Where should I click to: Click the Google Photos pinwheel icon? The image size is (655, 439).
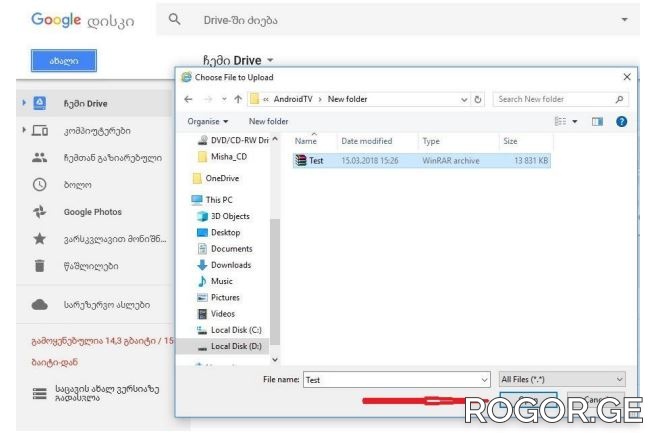[x=40, y=212]
